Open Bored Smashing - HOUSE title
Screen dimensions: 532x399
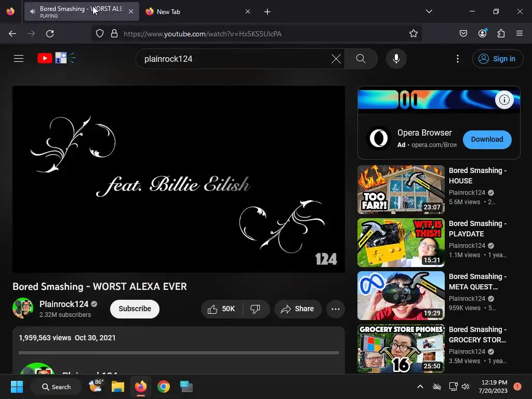pos(477,176)
